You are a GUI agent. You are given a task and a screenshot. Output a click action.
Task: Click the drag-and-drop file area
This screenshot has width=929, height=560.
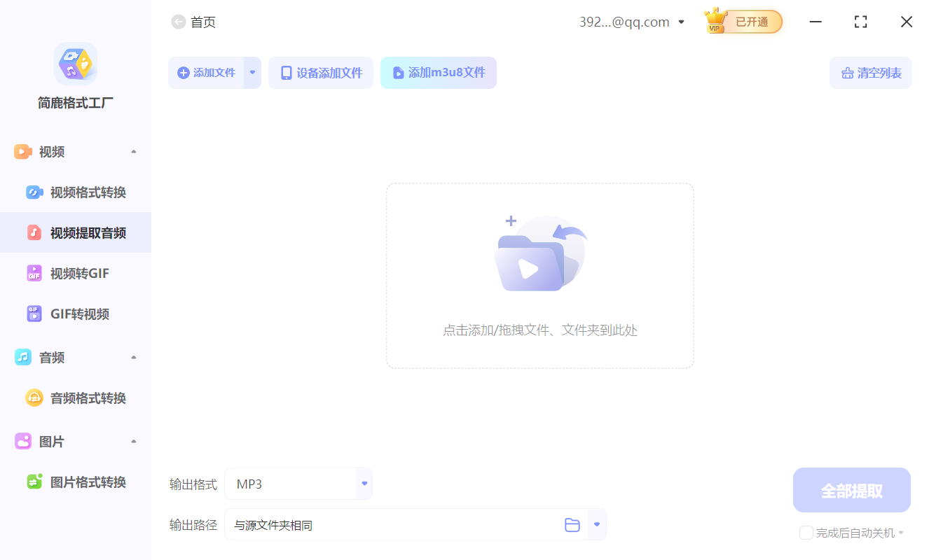(x=539, y=275)
